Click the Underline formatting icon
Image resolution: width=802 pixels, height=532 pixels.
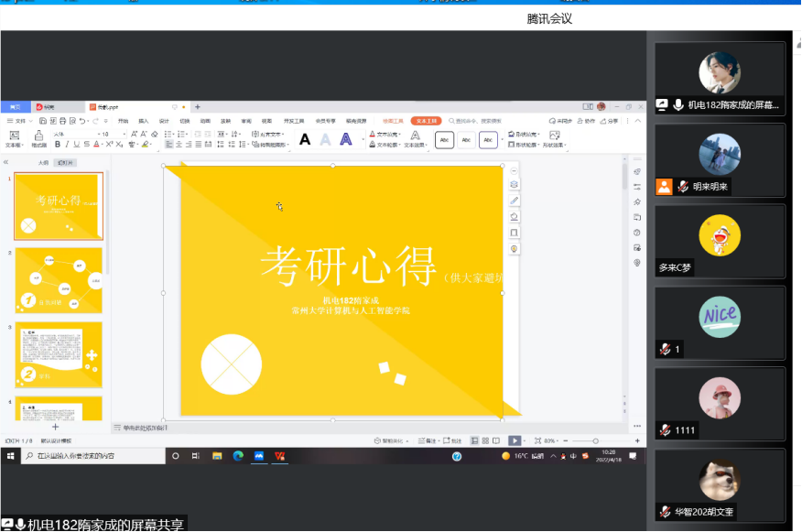click(x=77, y=144)
